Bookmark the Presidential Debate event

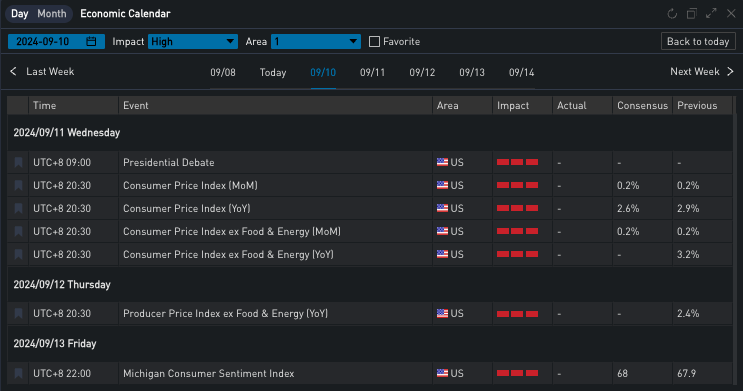pyautogui.click(x=18, y=163)
